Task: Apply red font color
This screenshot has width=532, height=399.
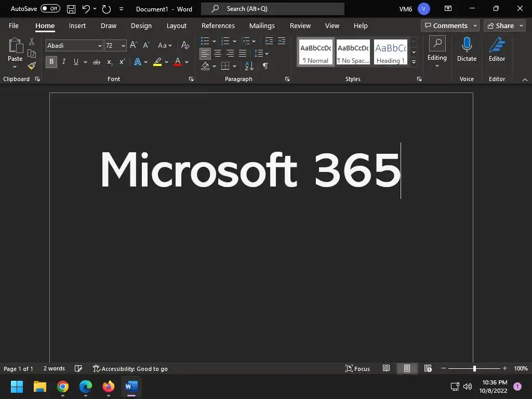Action: (x=178, y=62)
